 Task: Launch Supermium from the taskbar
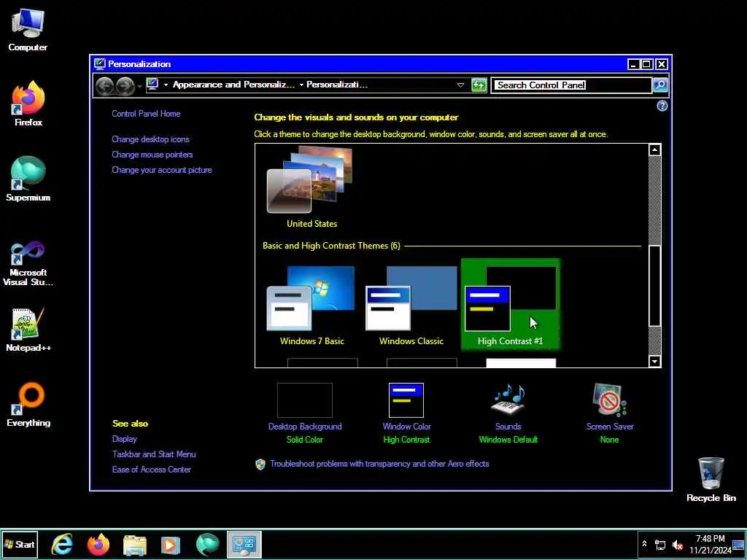207,544
